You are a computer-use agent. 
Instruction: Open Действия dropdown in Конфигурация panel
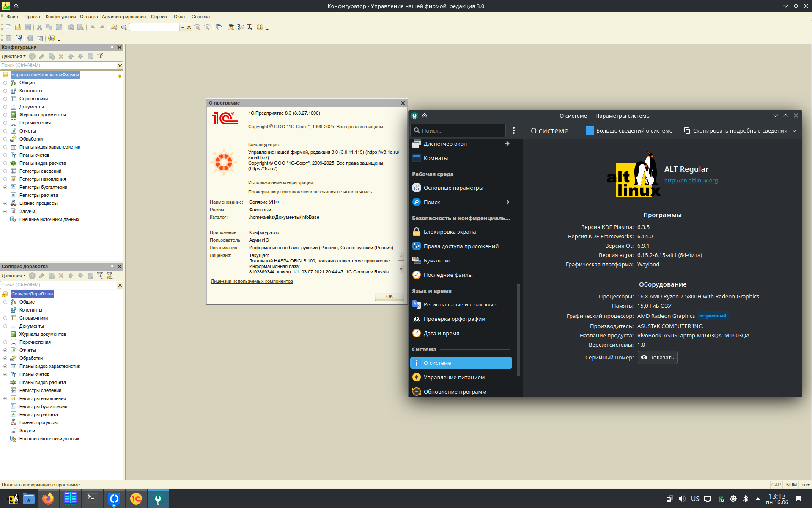tap(14, 56)
